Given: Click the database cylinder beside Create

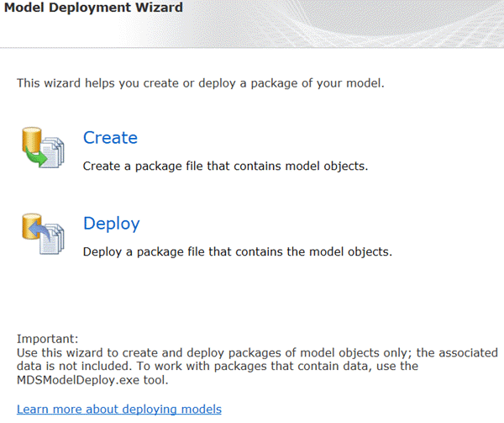Looking at the screenshot, I should tap(31, 138).
